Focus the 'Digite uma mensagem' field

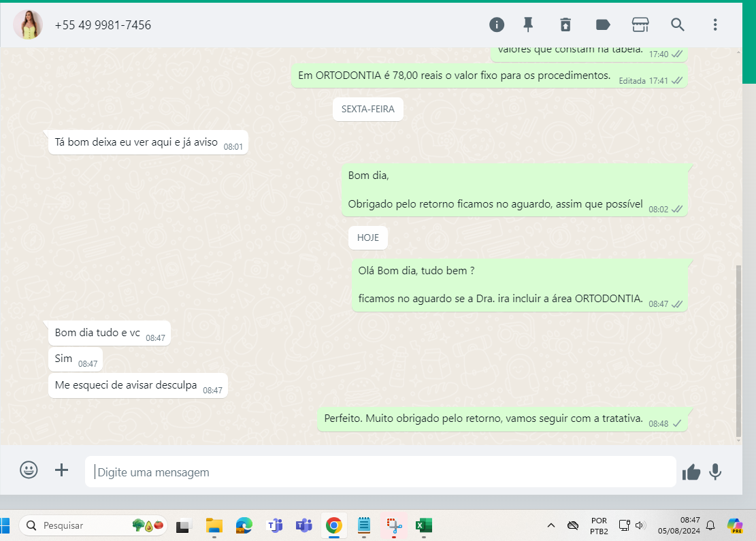[380, 472]
